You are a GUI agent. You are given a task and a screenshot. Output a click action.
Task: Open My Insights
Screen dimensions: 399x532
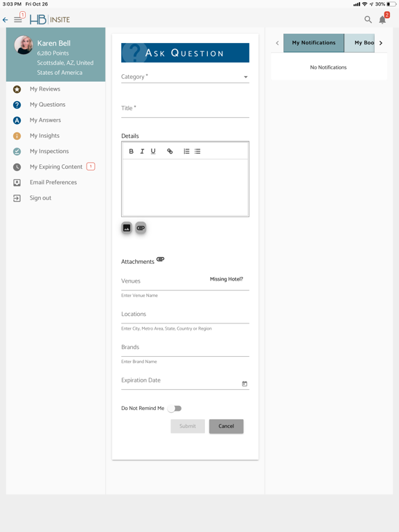(x=44, y=136)
